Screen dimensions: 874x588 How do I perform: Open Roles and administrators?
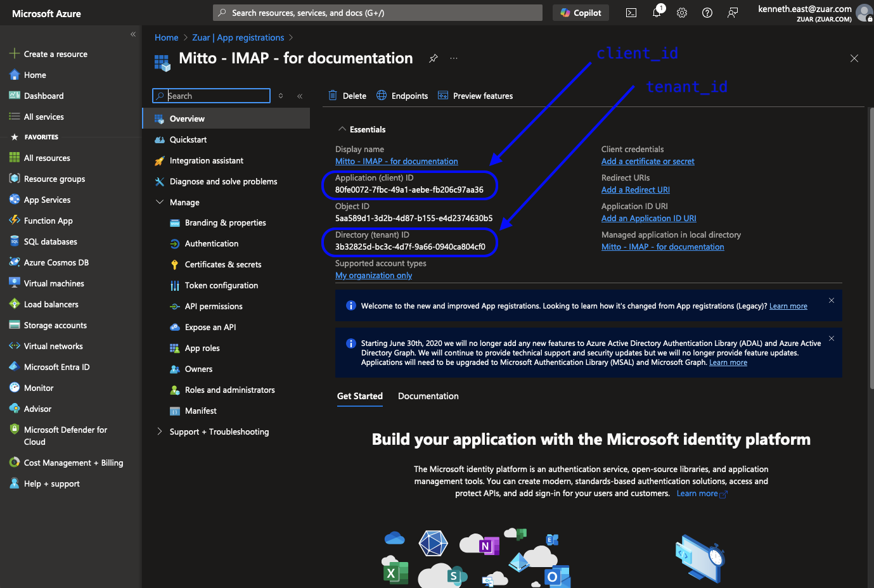pos(229,390)
